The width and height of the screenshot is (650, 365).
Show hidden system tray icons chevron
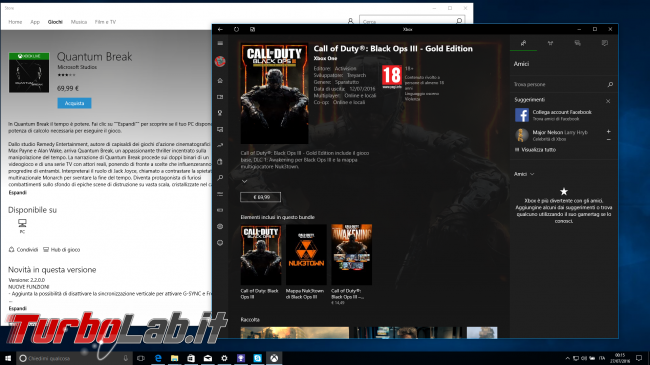coord(567,358)
